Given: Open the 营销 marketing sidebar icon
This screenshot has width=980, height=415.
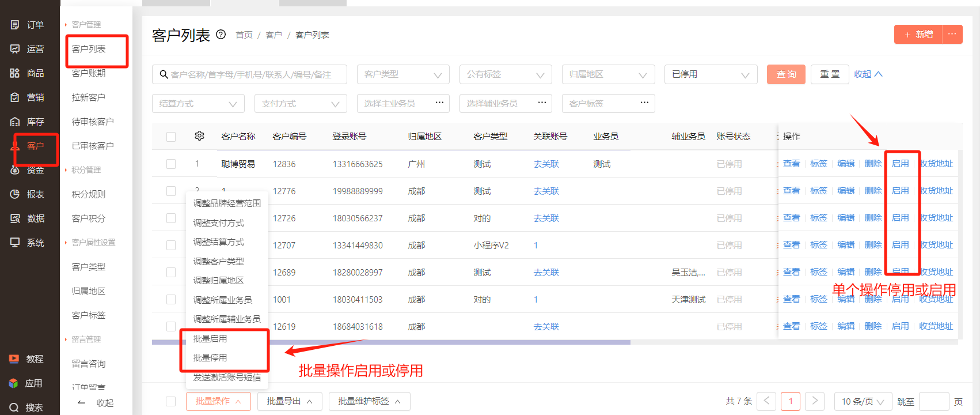Looking at the screenshot, I should (15, 97).
